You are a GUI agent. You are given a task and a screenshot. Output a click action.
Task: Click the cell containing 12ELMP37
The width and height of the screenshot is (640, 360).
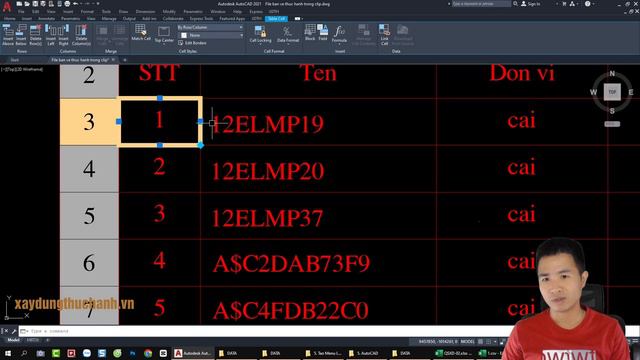[318, 216]
